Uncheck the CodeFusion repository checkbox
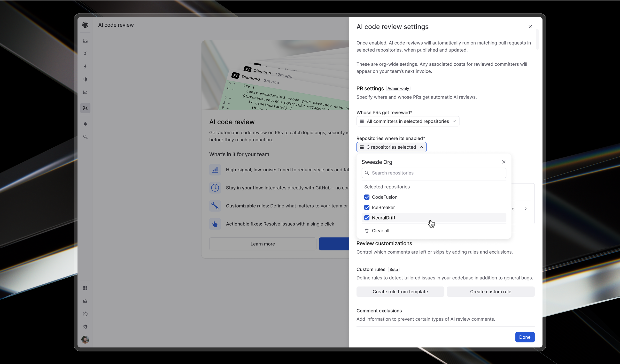The image size is (620, 364). 367,197
